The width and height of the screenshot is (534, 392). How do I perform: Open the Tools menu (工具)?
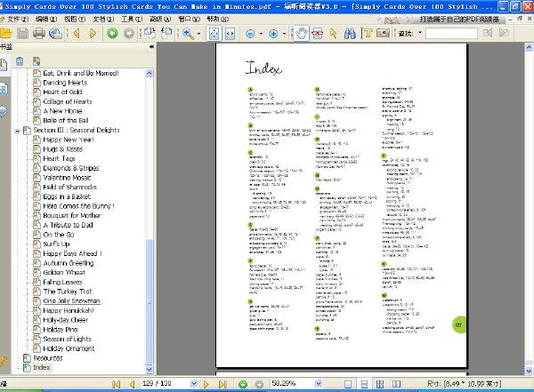[132, 19]
